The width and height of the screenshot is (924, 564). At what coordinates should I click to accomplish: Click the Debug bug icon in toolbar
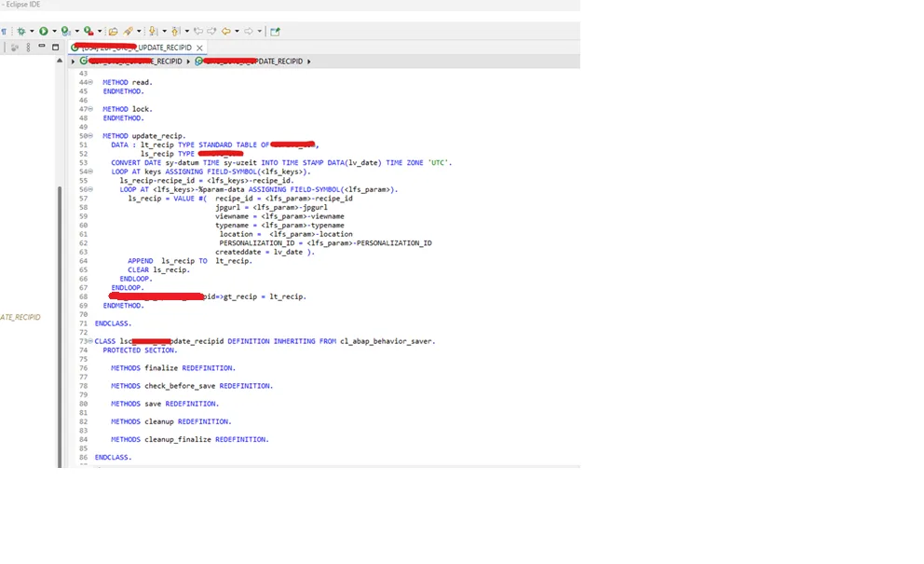point(21,32)
